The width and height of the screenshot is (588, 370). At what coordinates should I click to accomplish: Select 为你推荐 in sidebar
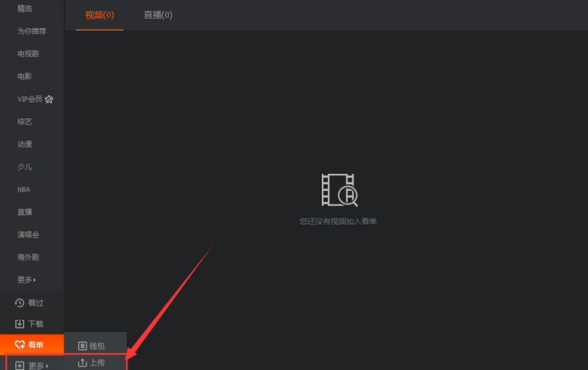click(32, 31)
